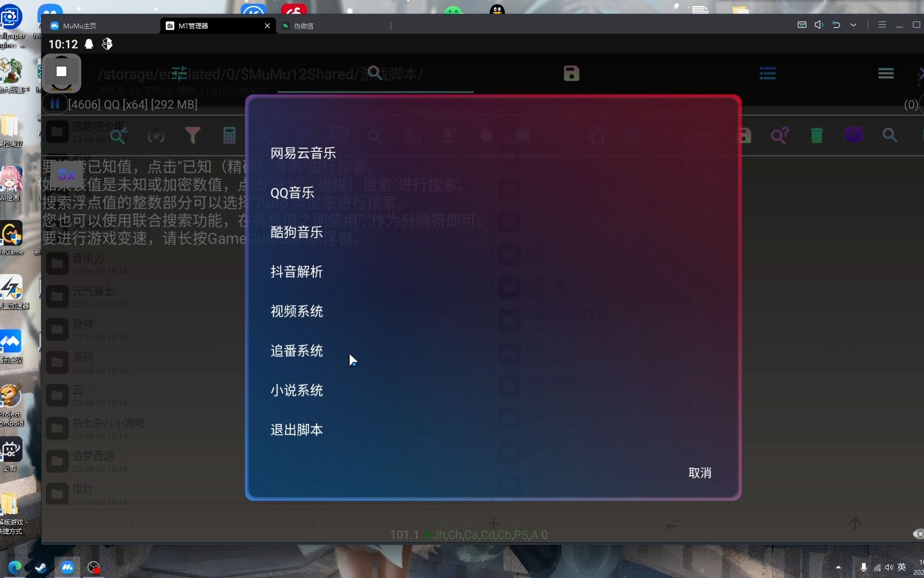Image resolution: width=924 pixels, height=578 pixels.
Task: Choose QQ音乐 from the dialog list
Action: click(292, 193)
